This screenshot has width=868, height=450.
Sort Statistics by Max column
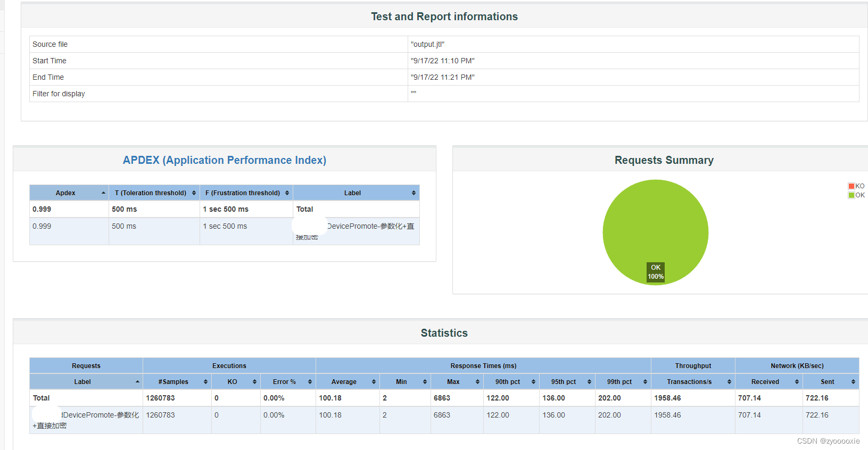point(457,381)
